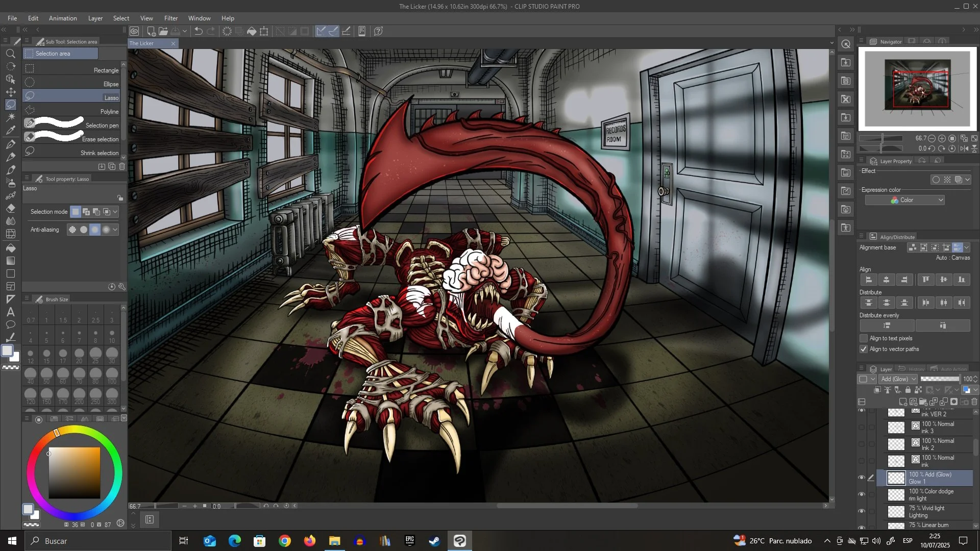980x551 pixels.
Task: Select the Zoom magnifier tool
Action: coord(10,54)
